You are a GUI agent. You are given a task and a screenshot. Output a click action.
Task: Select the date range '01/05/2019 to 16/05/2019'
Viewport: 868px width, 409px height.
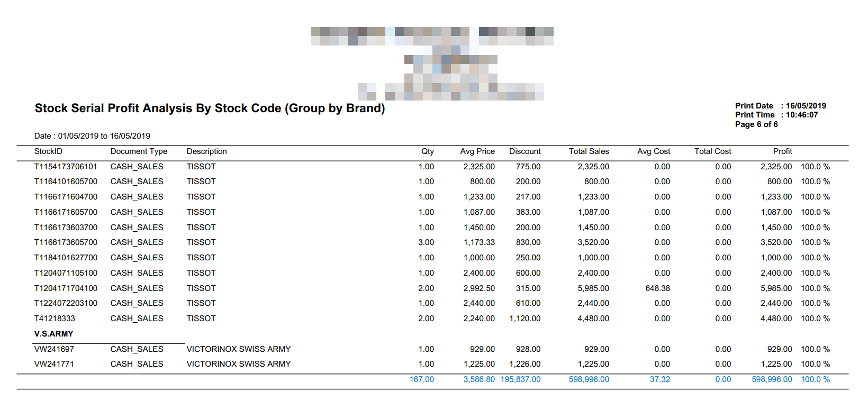pyautogui.click(x=104, y=136)
